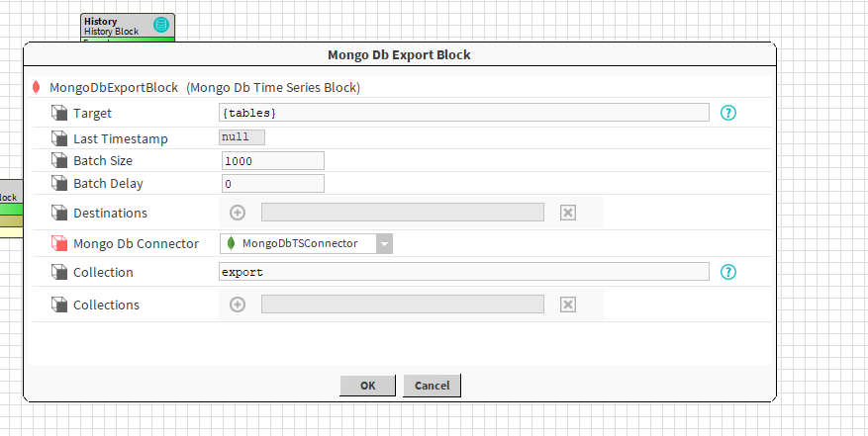Open help for the Collection field

tap(729, 272)
